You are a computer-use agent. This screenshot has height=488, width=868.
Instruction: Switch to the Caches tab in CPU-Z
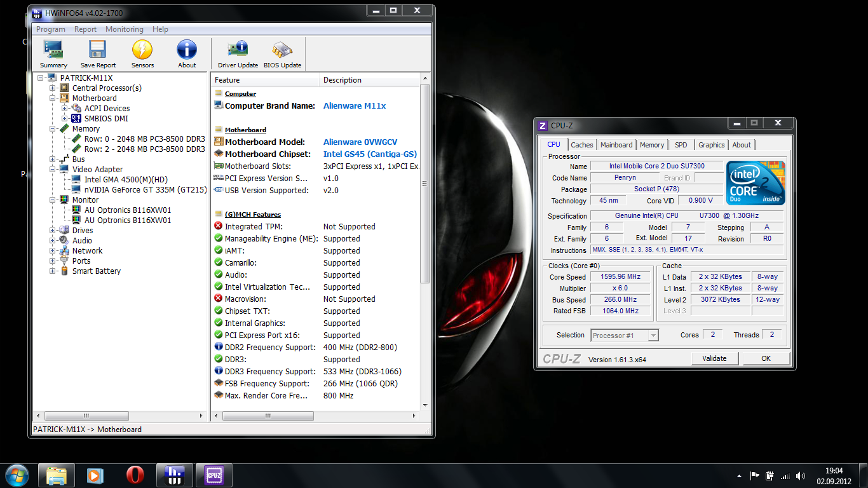pyautogui.click(x=581, y=145)
